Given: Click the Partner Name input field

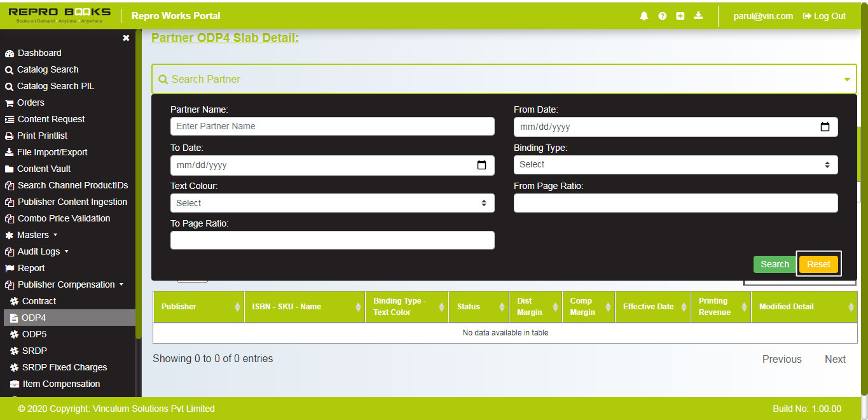Looking at the screenshot, I should (x=332, y=126).
